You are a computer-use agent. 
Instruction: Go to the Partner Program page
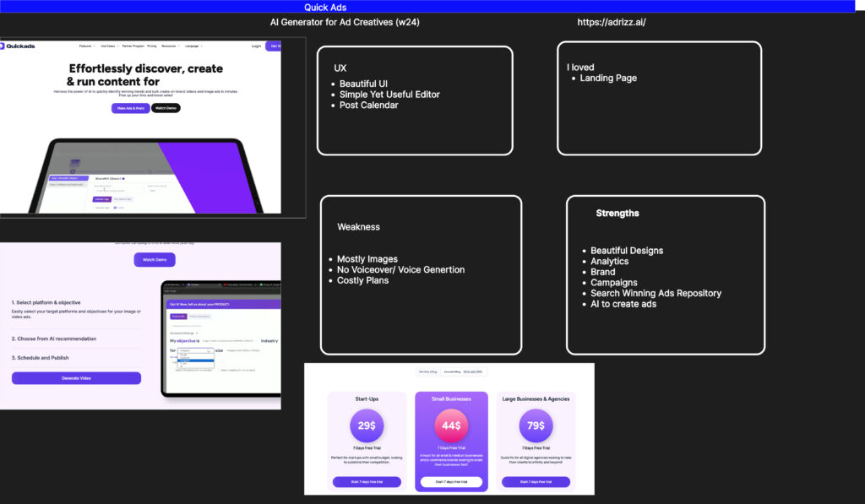[x=133, y=46]
